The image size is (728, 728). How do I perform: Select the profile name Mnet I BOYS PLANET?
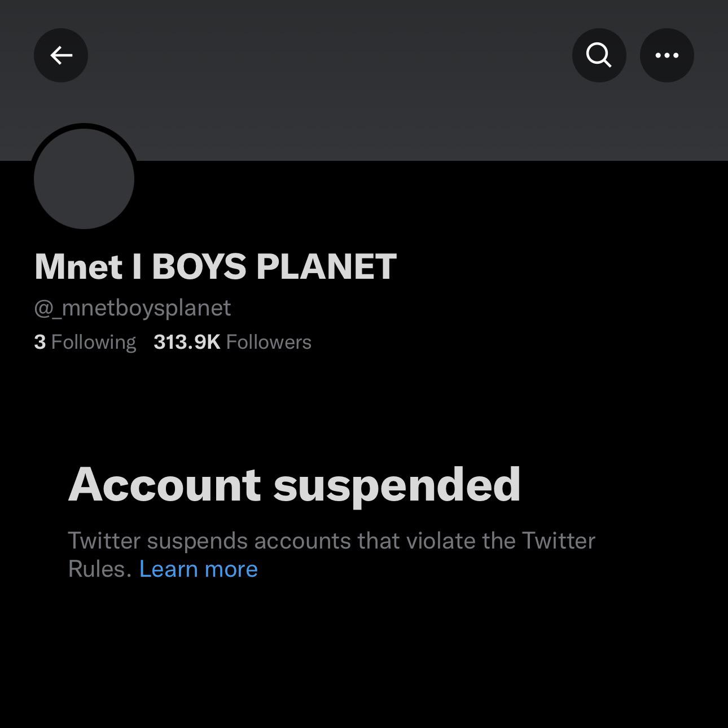click(x=215, y=266)
